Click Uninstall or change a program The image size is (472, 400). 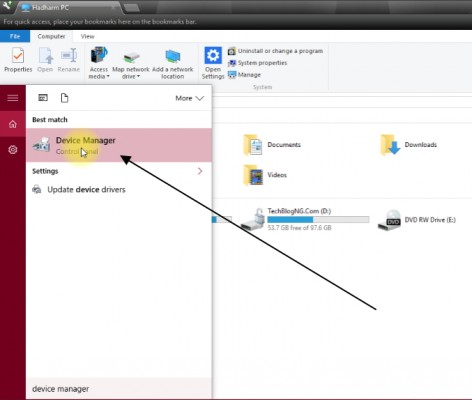click(x=275, y=51)
